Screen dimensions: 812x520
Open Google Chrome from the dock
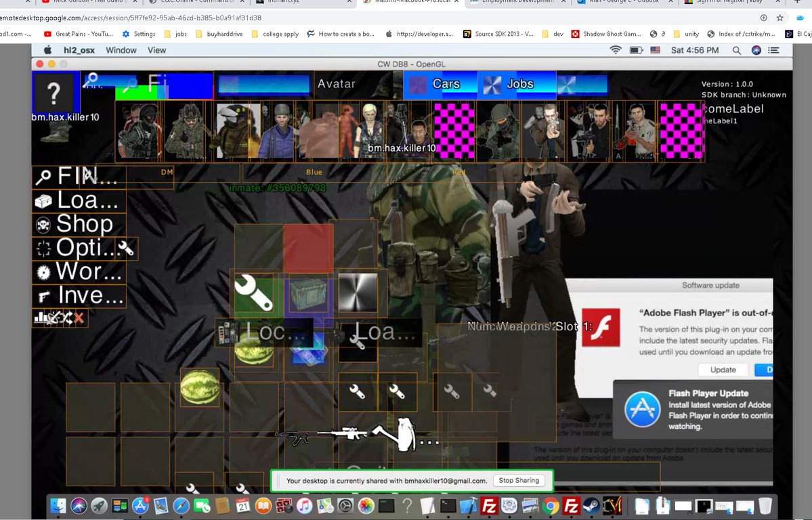pyautogui.click(x=551, y=506)
